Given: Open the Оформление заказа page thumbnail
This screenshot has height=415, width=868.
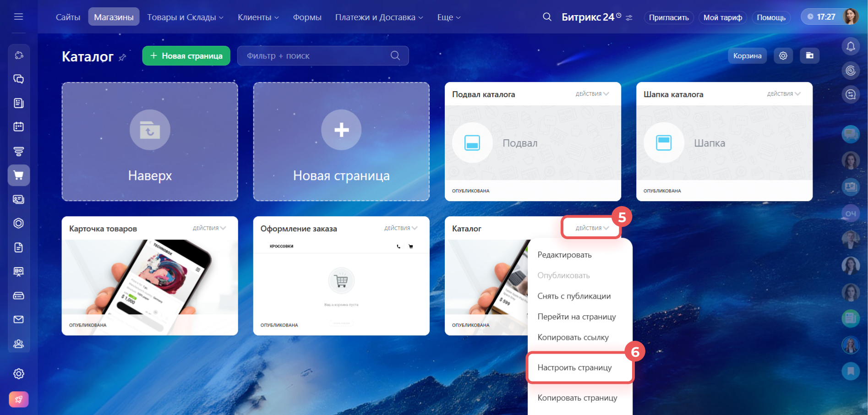Looking at the screenshot, I should point(341,282).
